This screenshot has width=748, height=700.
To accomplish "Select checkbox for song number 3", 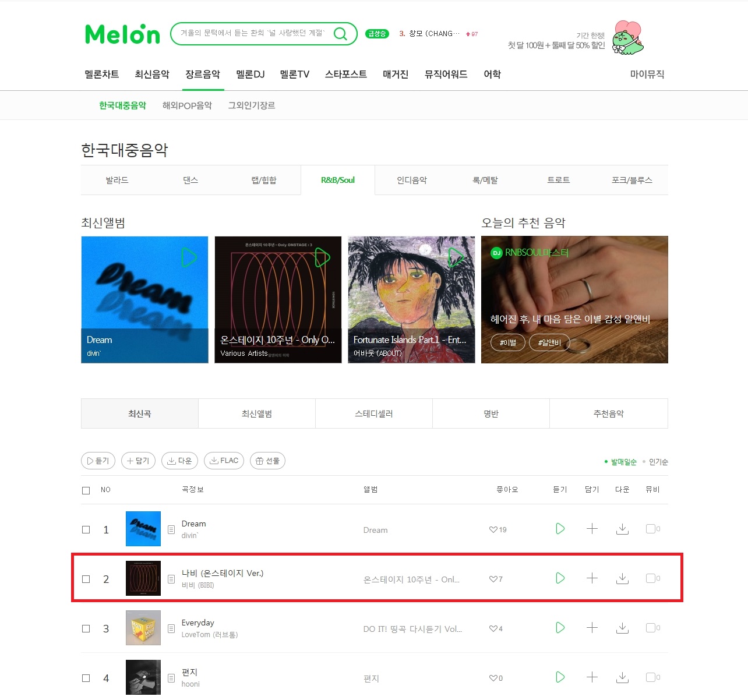I will [86, 629].
